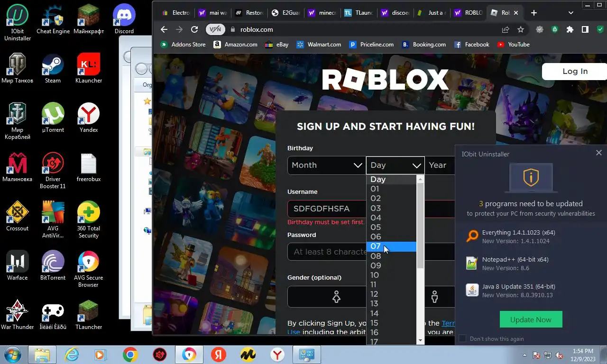
Task: Select the Discord desktop icon
Action: click(x=124, y=19)
